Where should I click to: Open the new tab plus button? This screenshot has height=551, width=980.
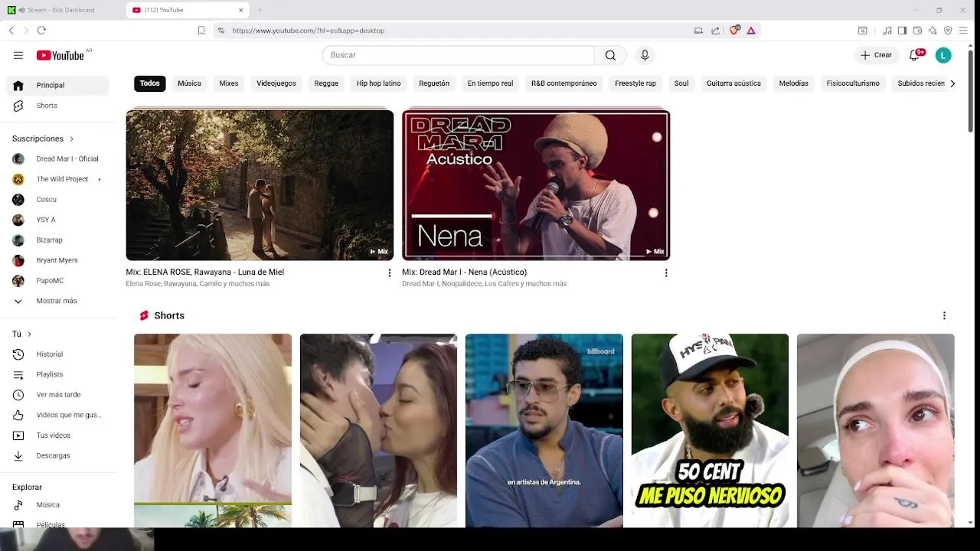click(260, 10)
